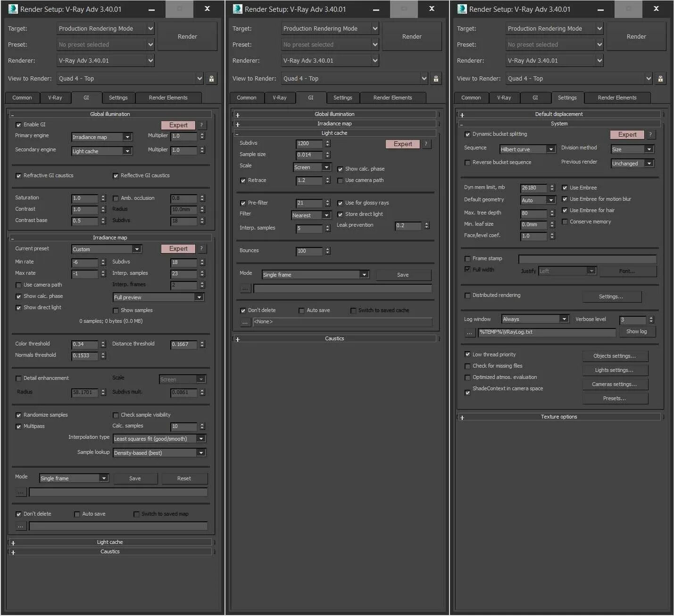Click the browse '...' button beside <None> in Light cache
The width and height of the screenshot is (674, 616).
245,322
